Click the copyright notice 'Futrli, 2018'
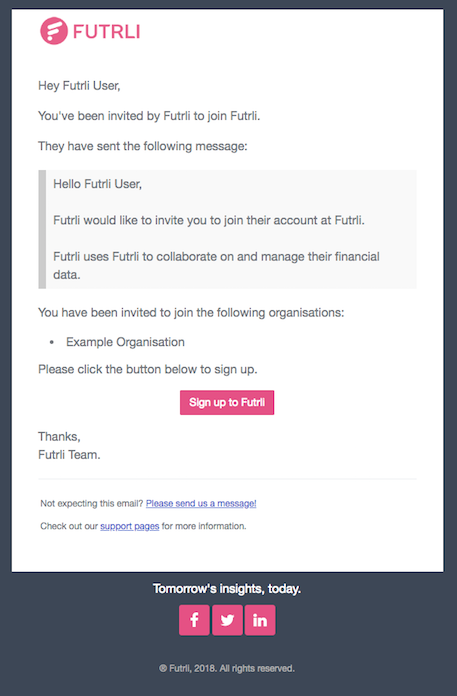The image size is (457, 696). coord(227,668)
